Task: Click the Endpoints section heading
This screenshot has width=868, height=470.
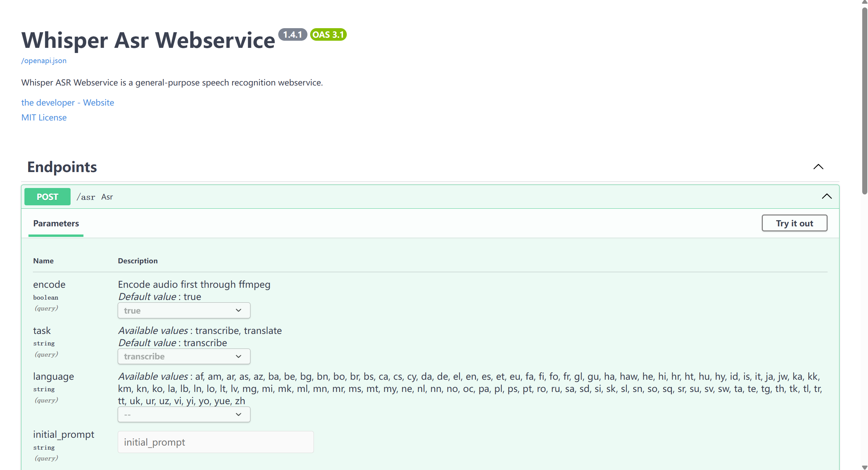Action: pos(62,167)
